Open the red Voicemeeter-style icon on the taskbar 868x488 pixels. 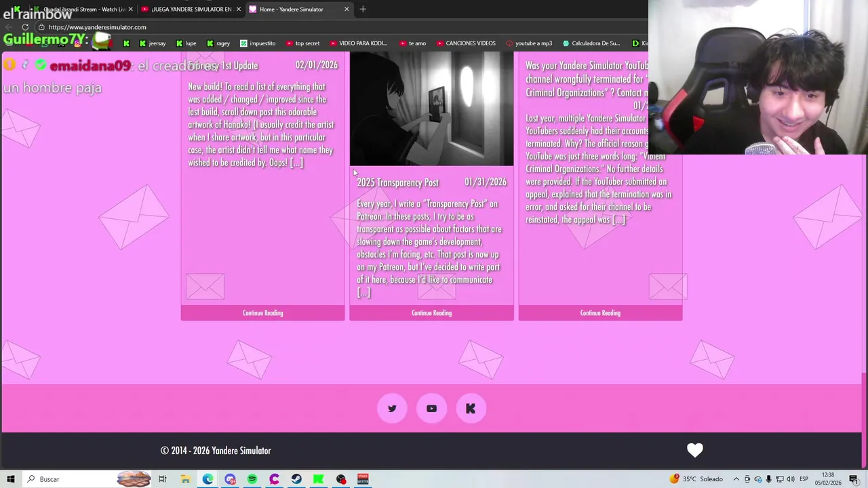363,479
